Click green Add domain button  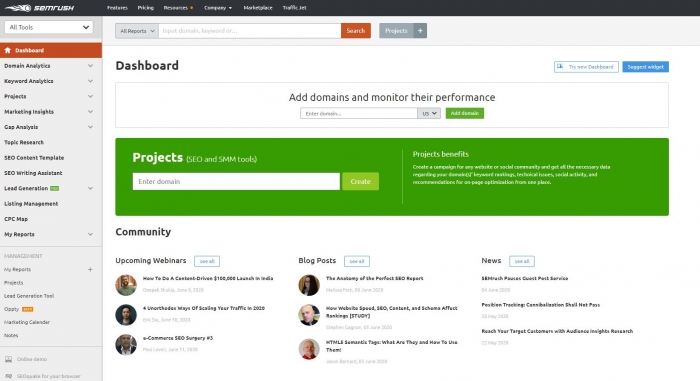point(465,113)
